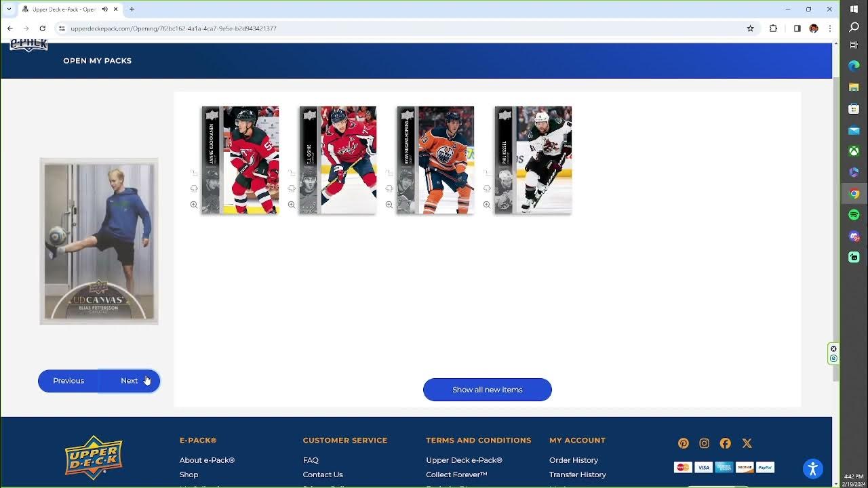Open the Instagram icon in the footer
Screen dimensions: 868x488
click(x=705, y=443)
